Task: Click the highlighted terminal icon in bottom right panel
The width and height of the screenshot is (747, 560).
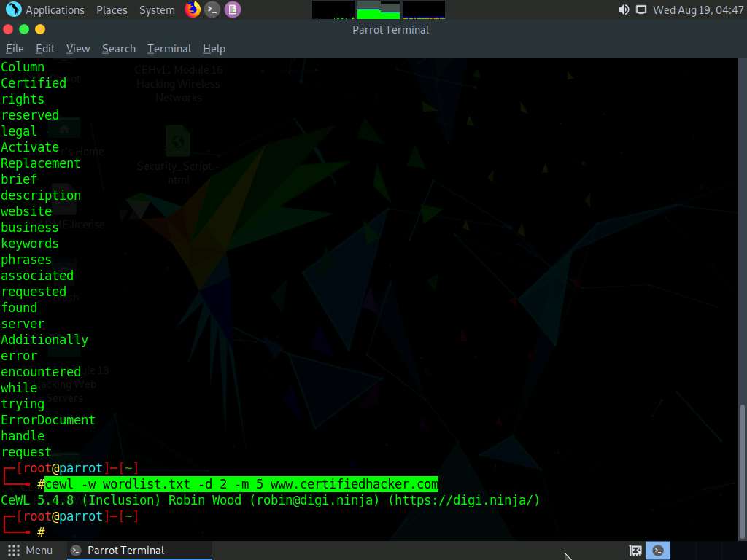Action: 658,551
